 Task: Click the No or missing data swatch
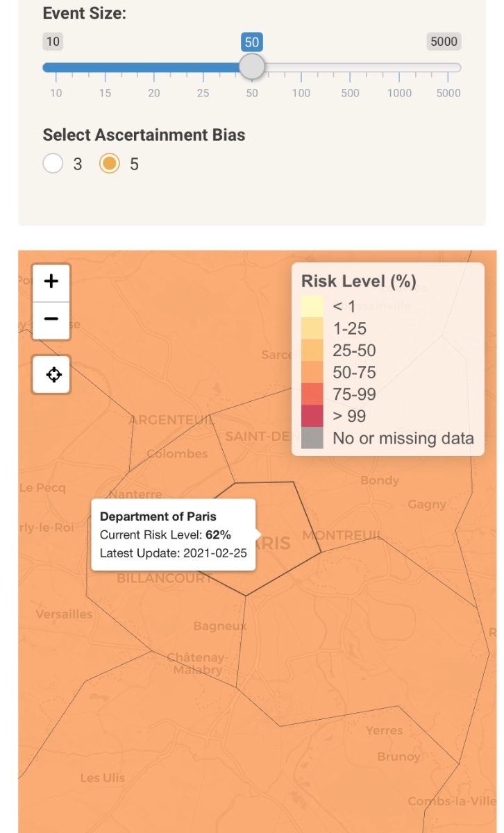[x=312, y=438]
